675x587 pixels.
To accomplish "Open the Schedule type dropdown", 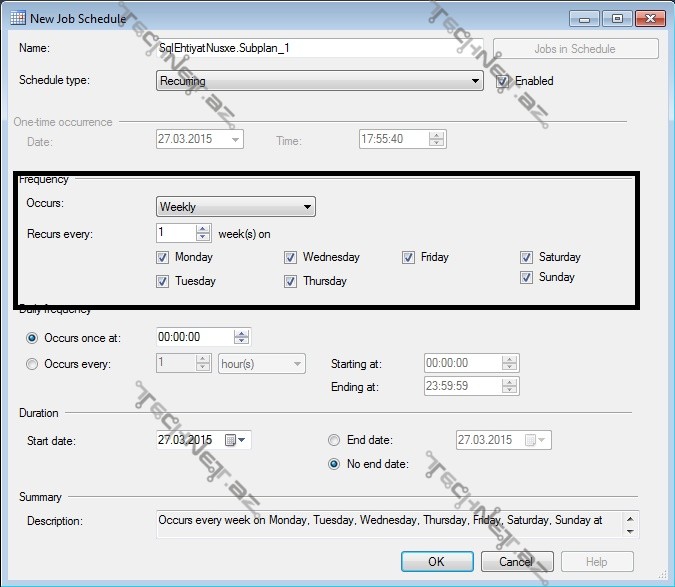I will click(319, 80).
